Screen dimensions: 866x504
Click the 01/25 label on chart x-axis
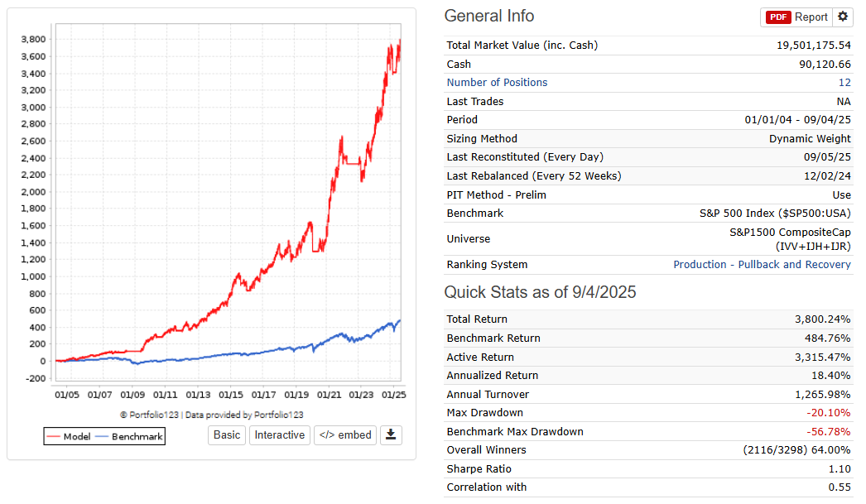pyautogui.click(x=392, y=395)
